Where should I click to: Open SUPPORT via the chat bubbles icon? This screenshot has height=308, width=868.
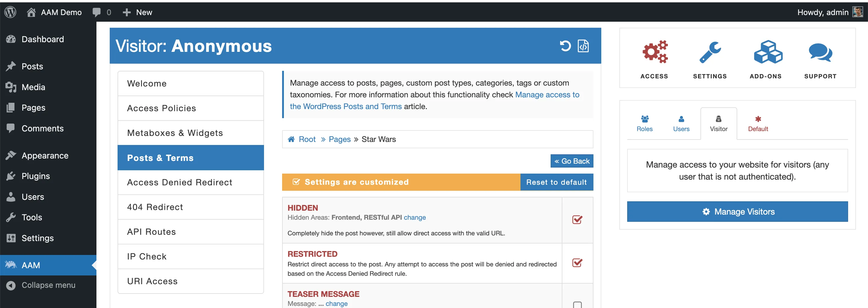(820, 52)
